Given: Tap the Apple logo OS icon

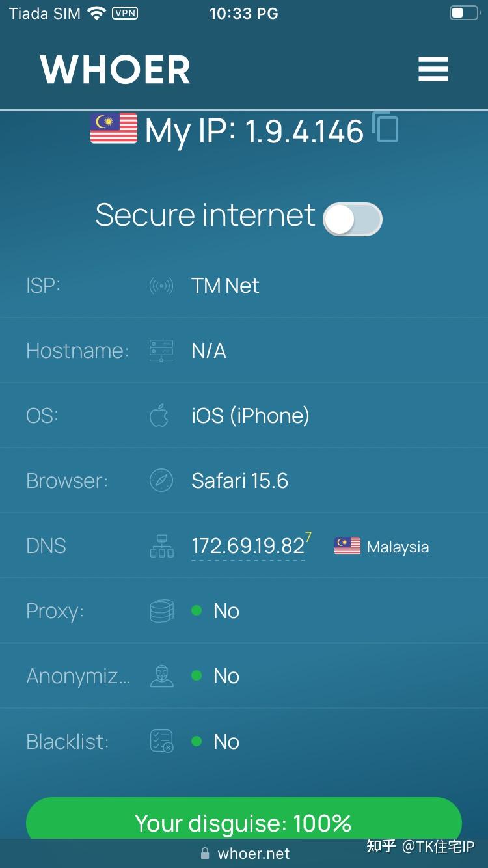Looking at the screenshot, I should point(159,416).
